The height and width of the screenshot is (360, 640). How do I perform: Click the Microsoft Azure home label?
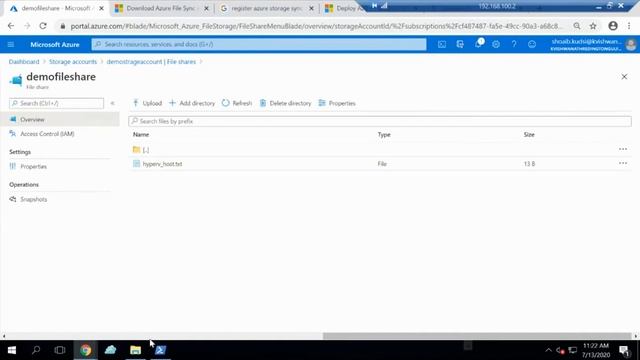point(55,44)
